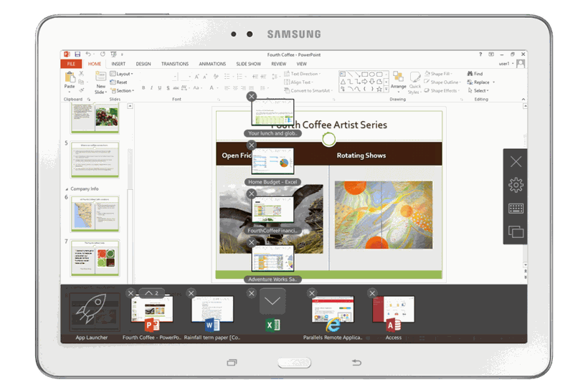The height and width of the screenshot is (392, 588).
Task: Open the Section dropdown
Action: [122, 91]
